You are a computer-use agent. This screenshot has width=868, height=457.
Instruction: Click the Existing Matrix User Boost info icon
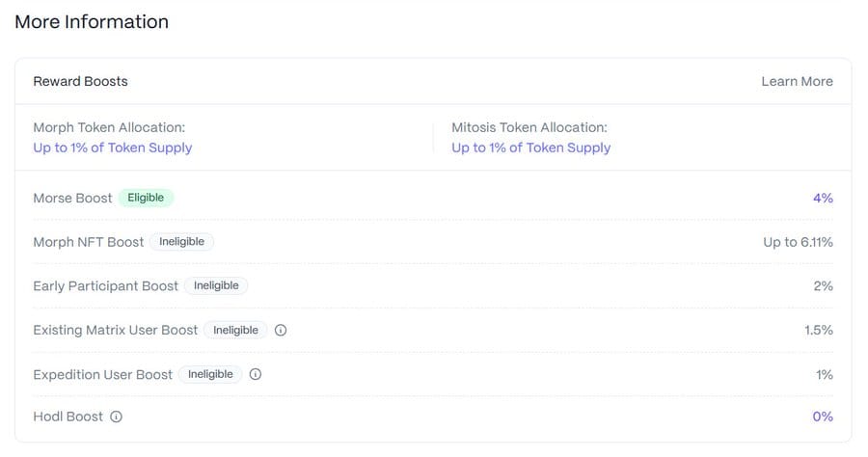pyautogui.click(x=281, y=331)
